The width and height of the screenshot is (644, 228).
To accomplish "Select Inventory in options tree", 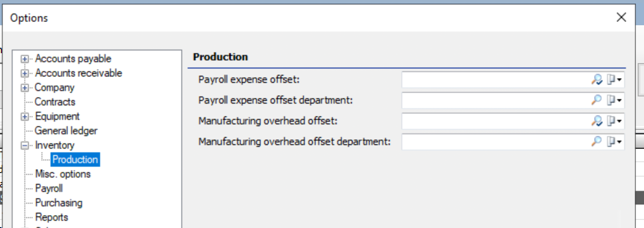I will [55, 145].
